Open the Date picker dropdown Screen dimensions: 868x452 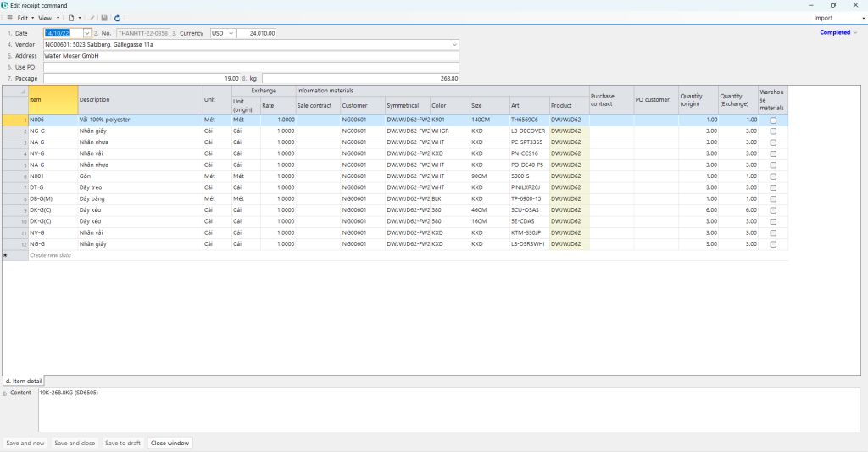tap(86, 33)
